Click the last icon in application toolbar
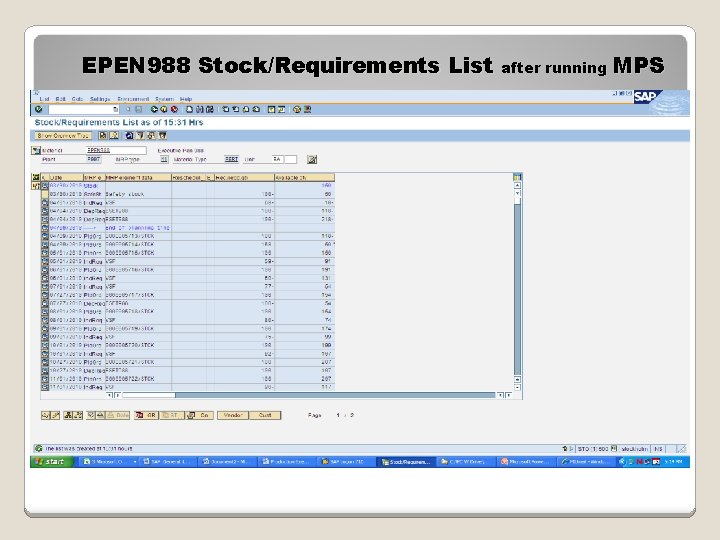The height and width of the screenshot is (540, 720). pos(162,135)
